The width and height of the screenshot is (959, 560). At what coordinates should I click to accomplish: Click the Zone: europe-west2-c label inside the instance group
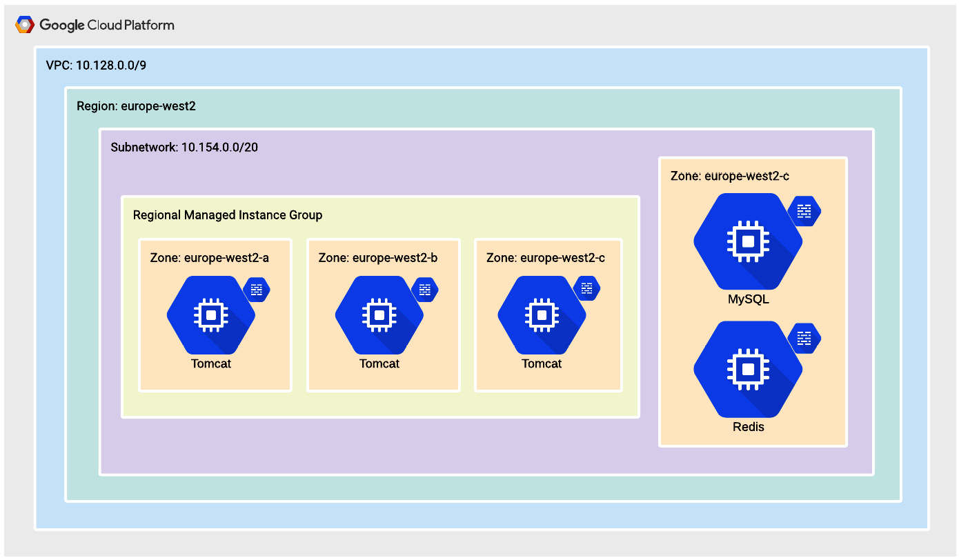coord(546,258)
